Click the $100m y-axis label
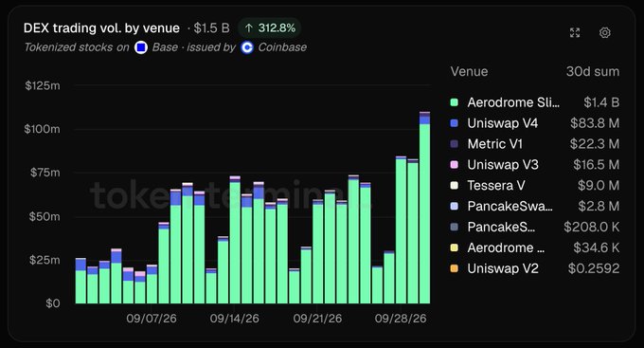Screen dimensions: 644x348 pos(42,129)
